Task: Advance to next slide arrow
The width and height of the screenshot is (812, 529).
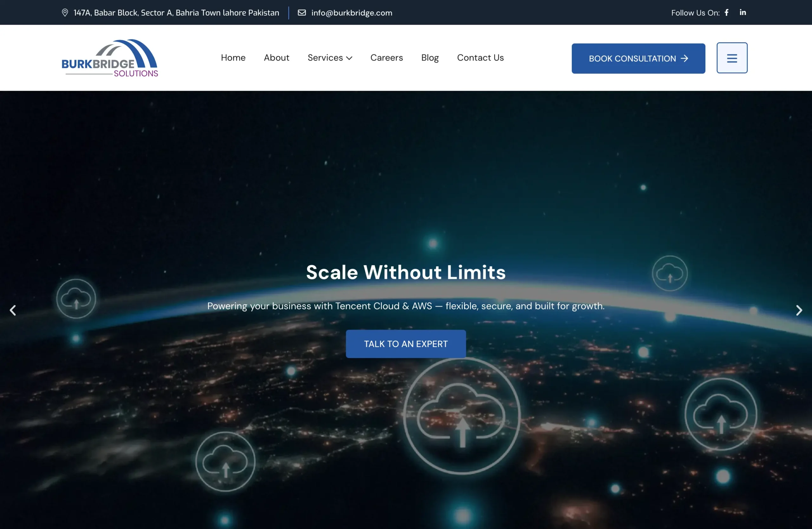Action: tap(799, 310)
